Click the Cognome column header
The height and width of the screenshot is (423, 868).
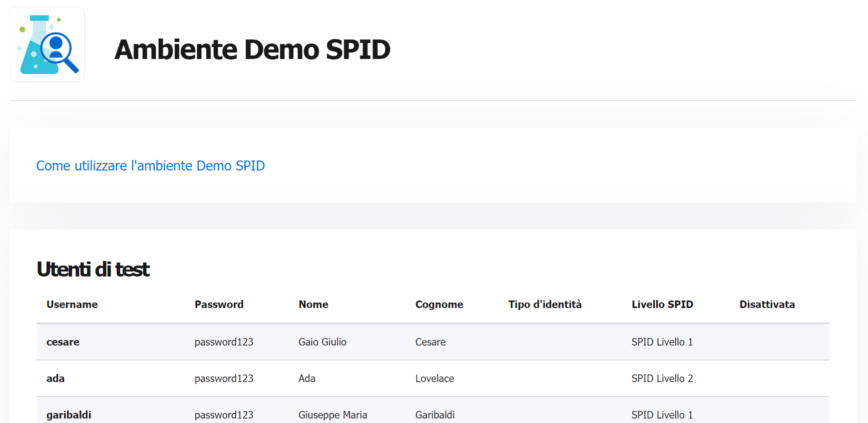(x=439, y=304)
